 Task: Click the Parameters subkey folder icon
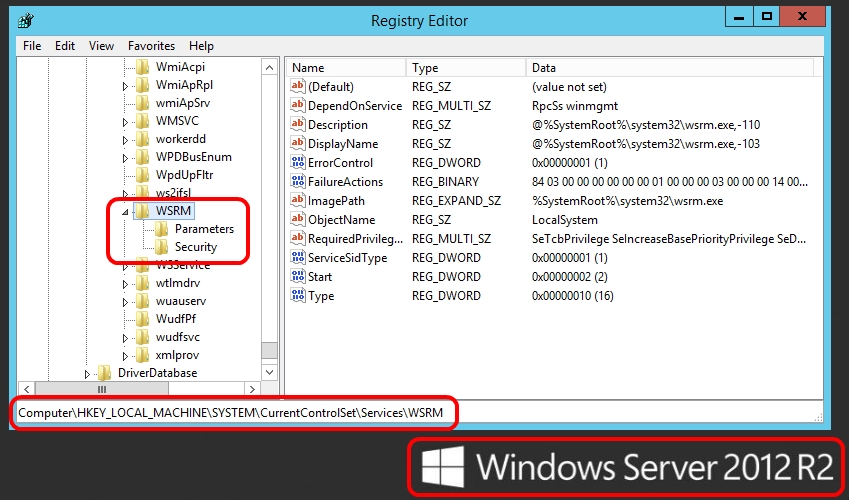162,229
